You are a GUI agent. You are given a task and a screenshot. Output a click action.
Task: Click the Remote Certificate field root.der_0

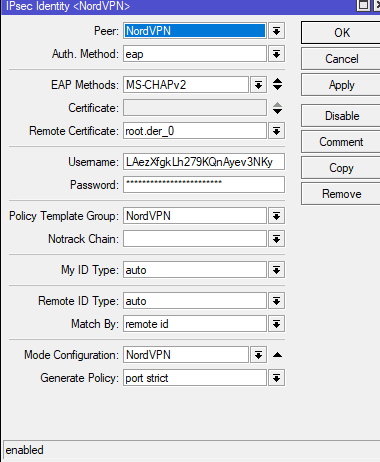(195, 131)
